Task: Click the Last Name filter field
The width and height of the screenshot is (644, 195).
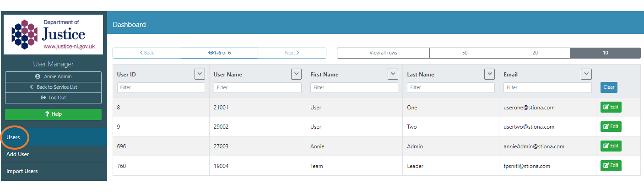Action: point(451,87)
